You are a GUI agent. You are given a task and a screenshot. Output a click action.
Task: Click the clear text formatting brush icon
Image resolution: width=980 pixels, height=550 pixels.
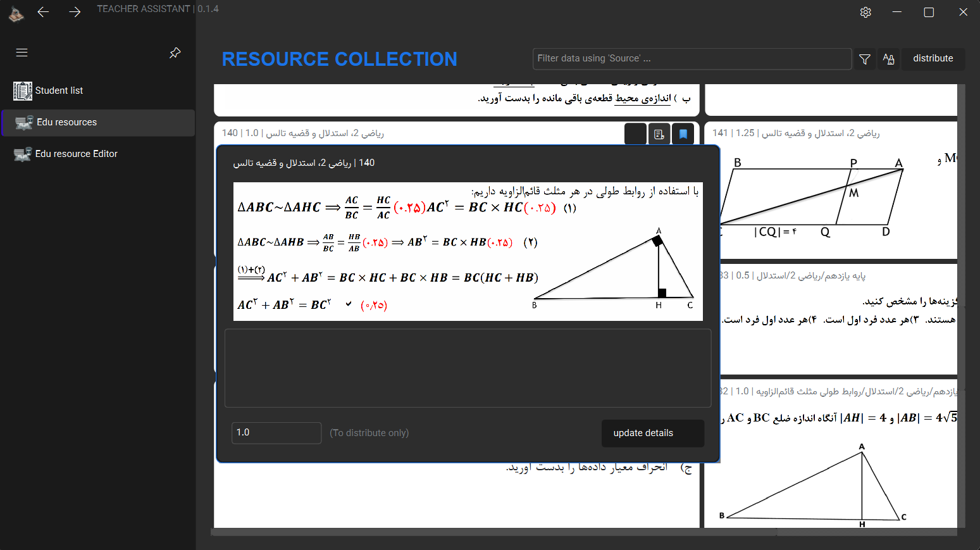click(888, 59)
